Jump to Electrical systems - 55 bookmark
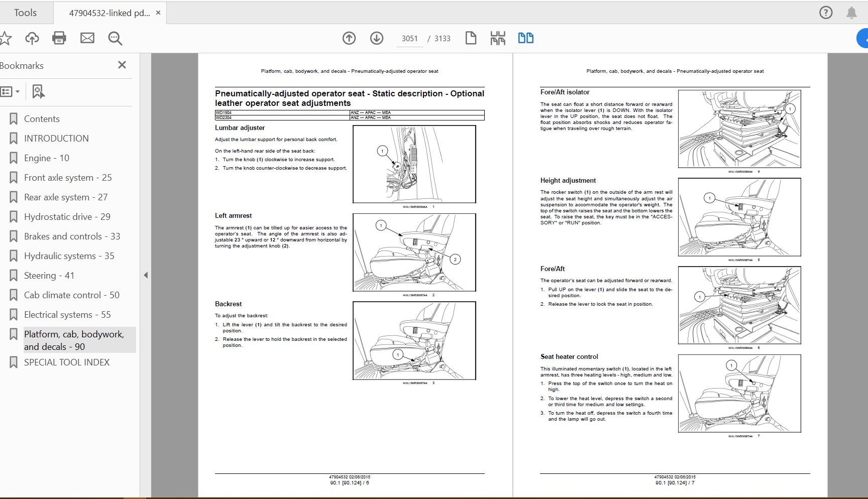 pos(67,315)
